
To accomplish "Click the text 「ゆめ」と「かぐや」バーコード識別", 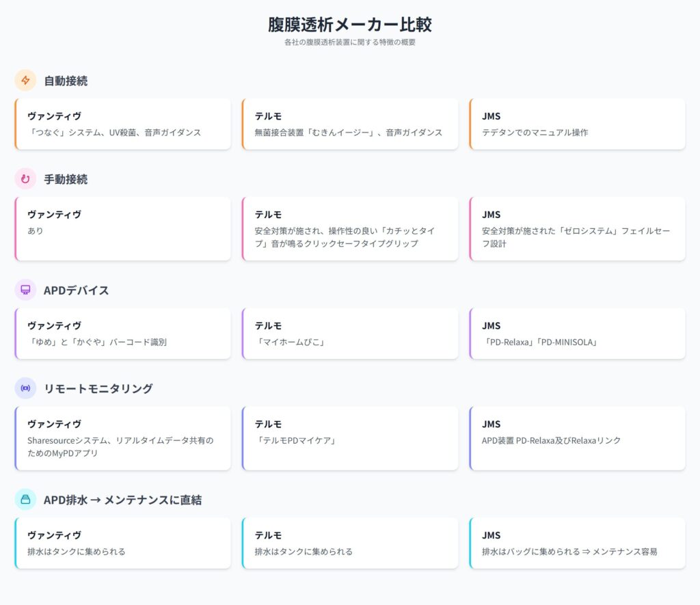I will click(x=97, y=342).
